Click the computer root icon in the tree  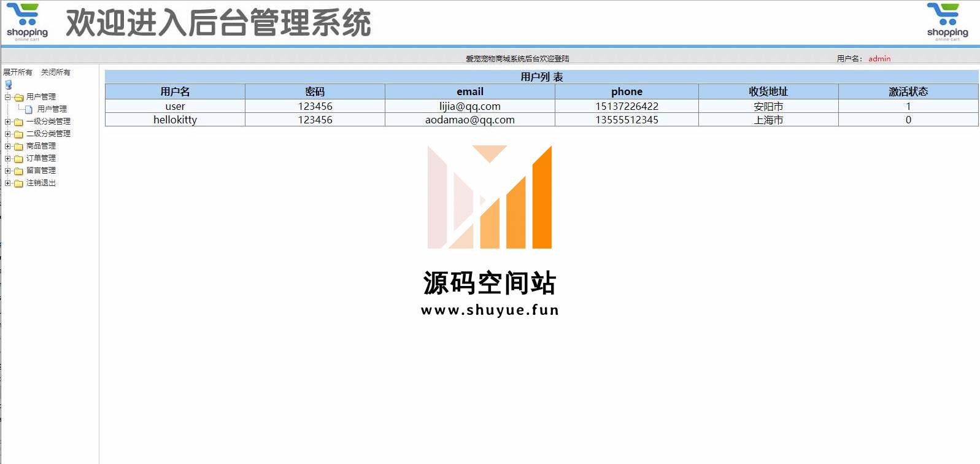pos(9,85)
